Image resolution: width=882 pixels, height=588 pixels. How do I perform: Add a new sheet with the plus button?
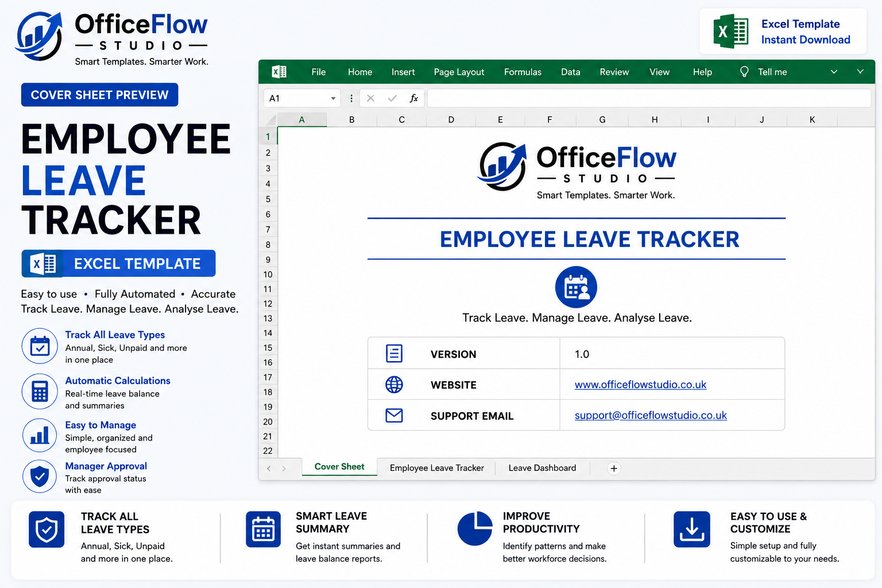tap(614, 469)
